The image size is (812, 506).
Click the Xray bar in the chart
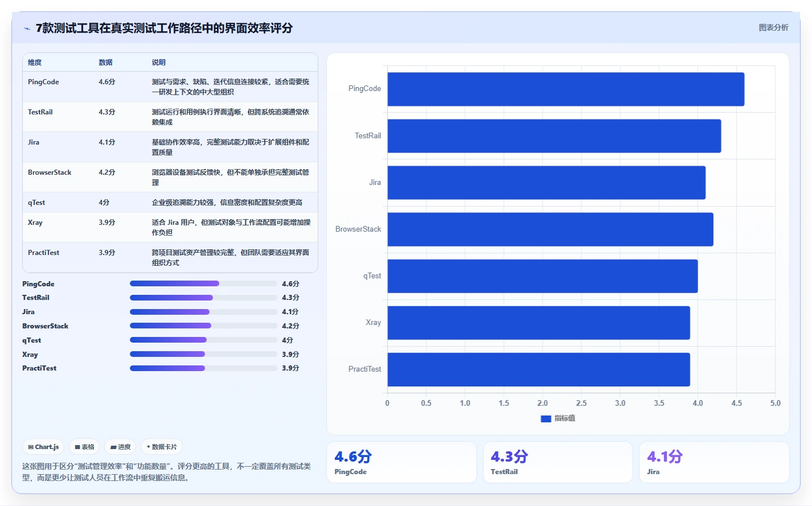[539, 323]
